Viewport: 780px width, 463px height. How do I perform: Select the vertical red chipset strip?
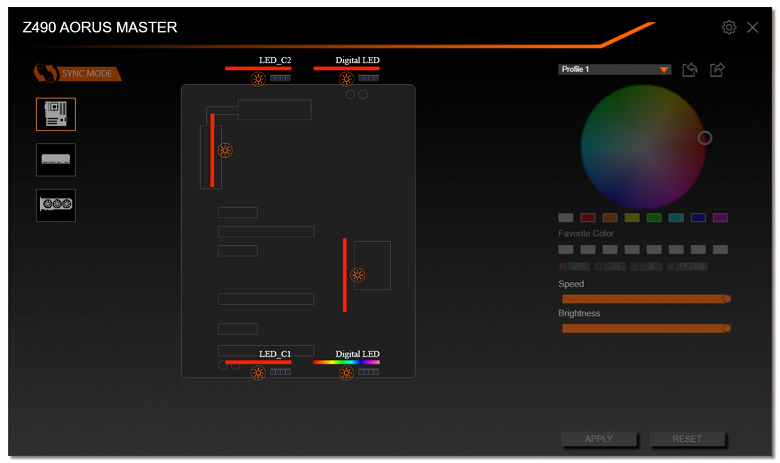345,275
